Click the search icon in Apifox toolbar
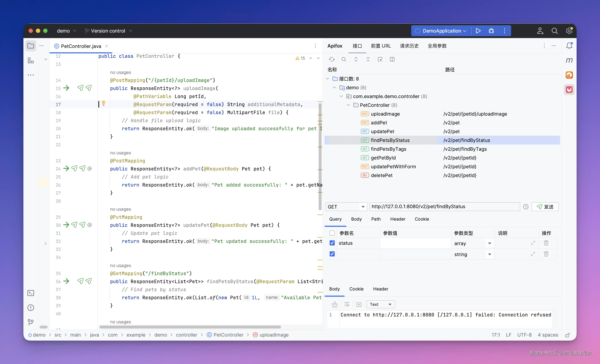The image size is (600, 364). (x=344, y=59)
